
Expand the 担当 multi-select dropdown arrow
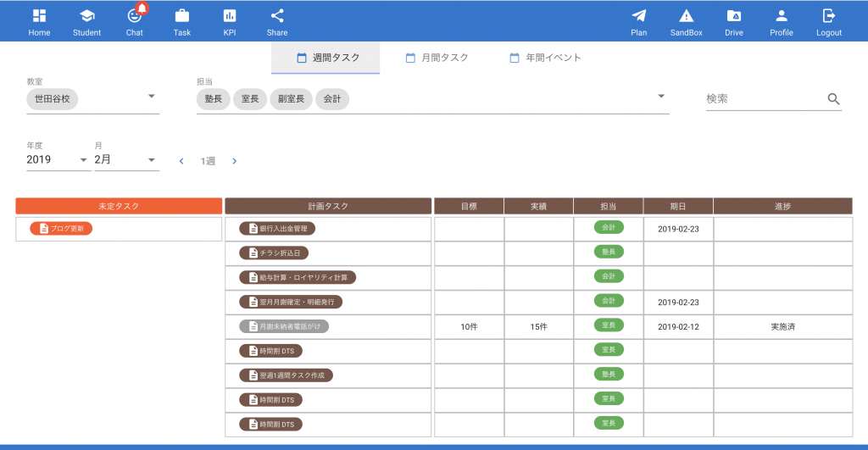(660, 97)
